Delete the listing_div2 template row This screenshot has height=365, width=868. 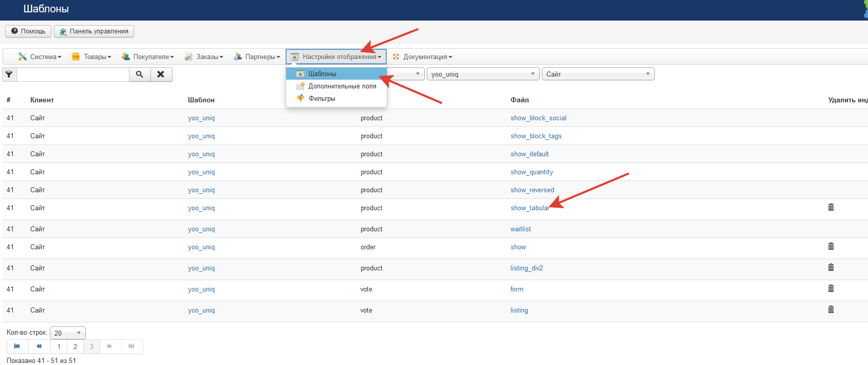831,267
